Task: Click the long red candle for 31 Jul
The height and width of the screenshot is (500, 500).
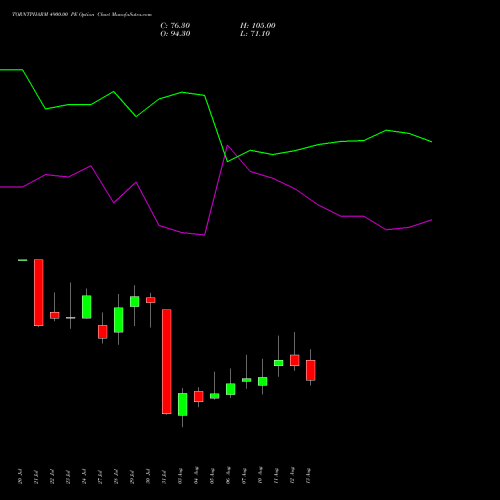Action: 167,362
